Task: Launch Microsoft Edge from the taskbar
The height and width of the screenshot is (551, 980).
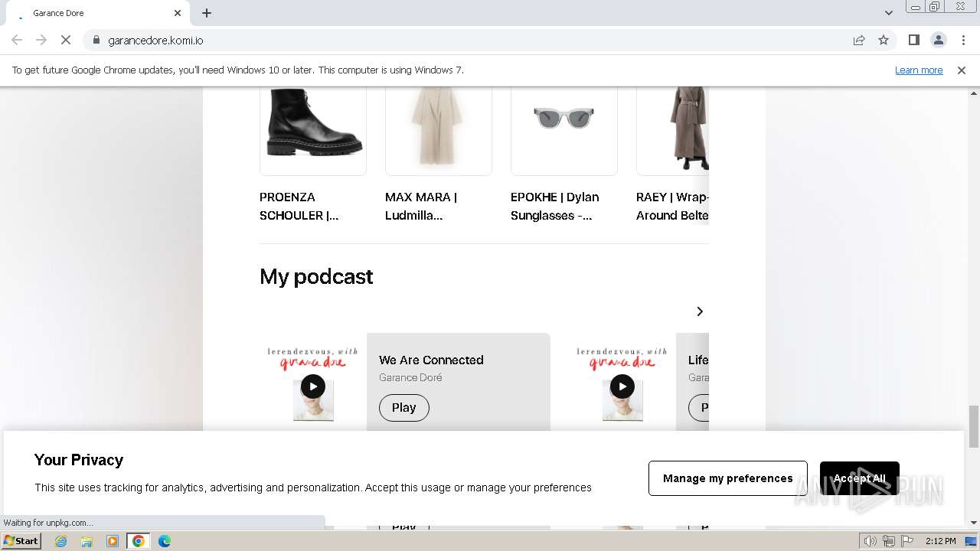Action: 164,541
